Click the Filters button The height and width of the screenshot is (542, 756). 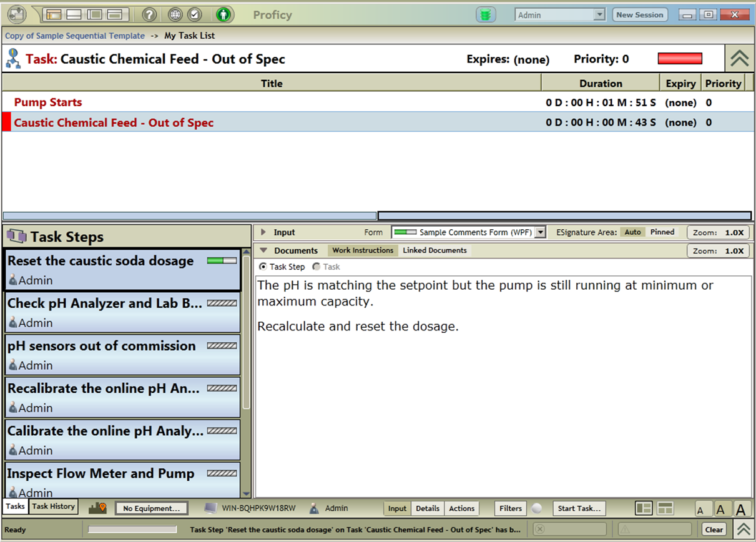pyautogui.click(x=511, y=508)
